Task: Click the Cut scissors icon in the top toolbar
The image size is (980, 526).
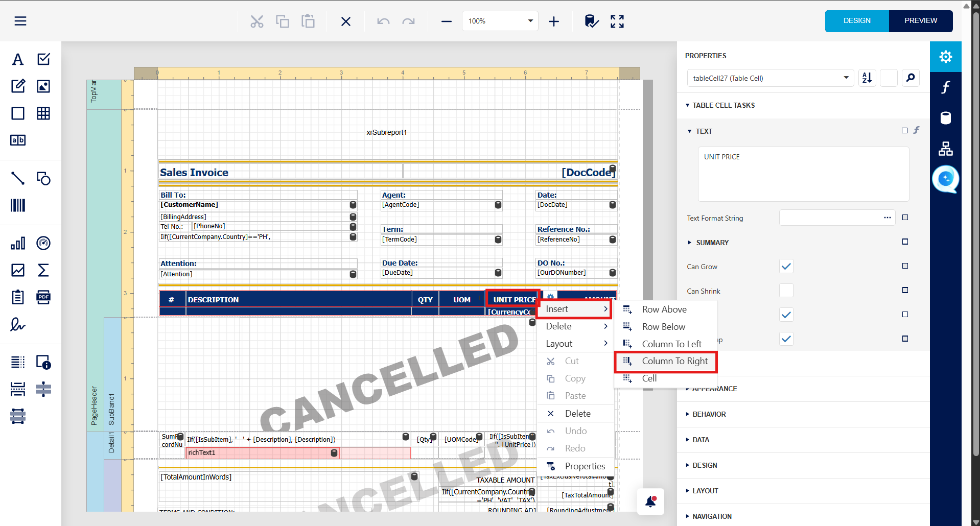Action: (x=257, y=21)
